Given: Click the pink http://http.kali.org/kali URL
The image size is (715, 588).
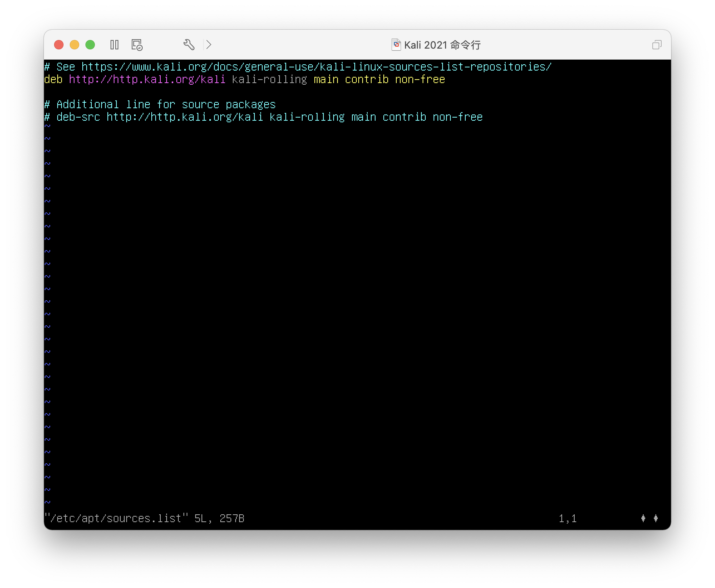Looking at the screenshot, I should [x=147, y=80].
